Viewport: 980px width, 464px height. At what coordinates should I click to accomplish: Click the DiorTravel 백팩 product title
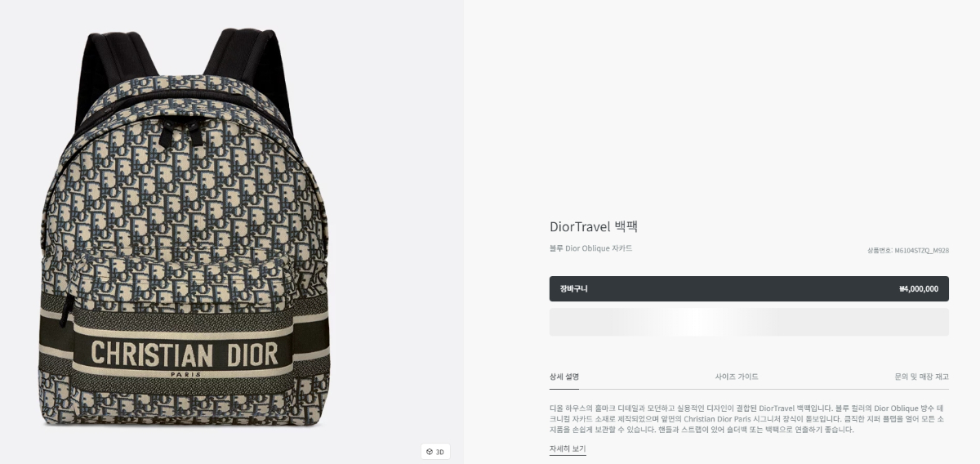point(594,226)
